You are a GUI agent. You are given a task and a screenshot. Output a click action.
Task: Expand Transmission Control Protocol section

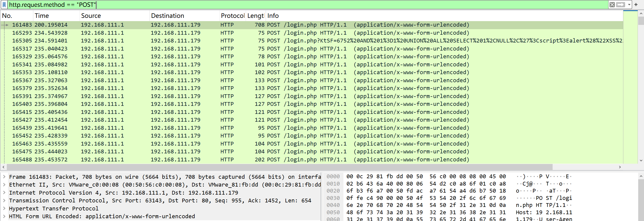point(4,201)
